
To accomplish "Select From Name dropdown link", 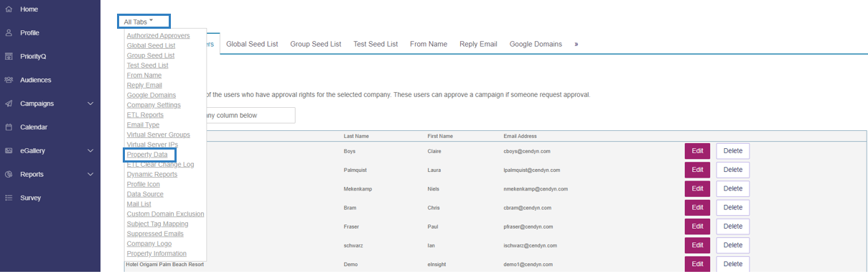I will click(x=144, y=75).
